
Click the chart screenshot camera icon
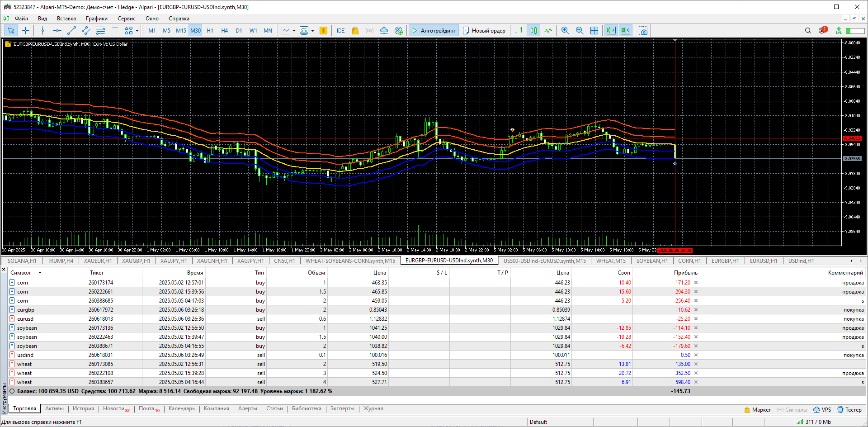[643, 31]
